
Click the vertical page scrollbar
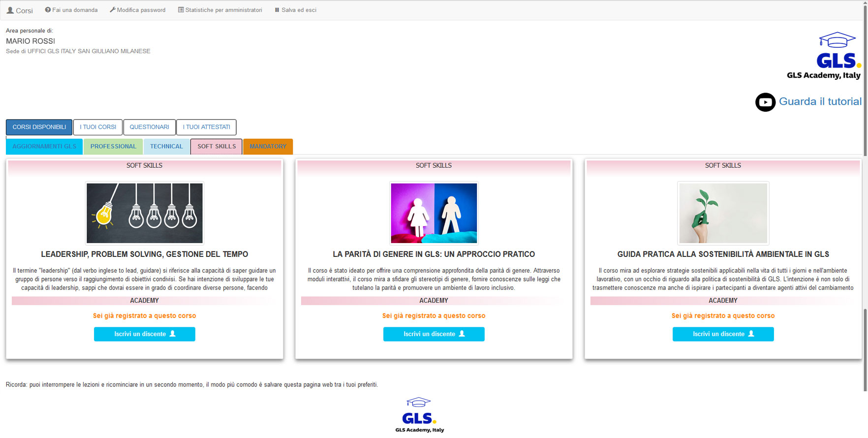click(x=865, y=197)
